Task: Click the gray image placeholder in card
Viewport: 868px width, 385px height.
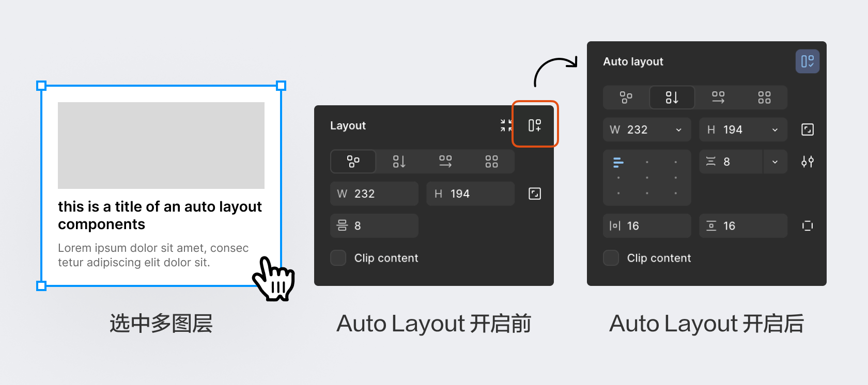Action: pos(161,146)
